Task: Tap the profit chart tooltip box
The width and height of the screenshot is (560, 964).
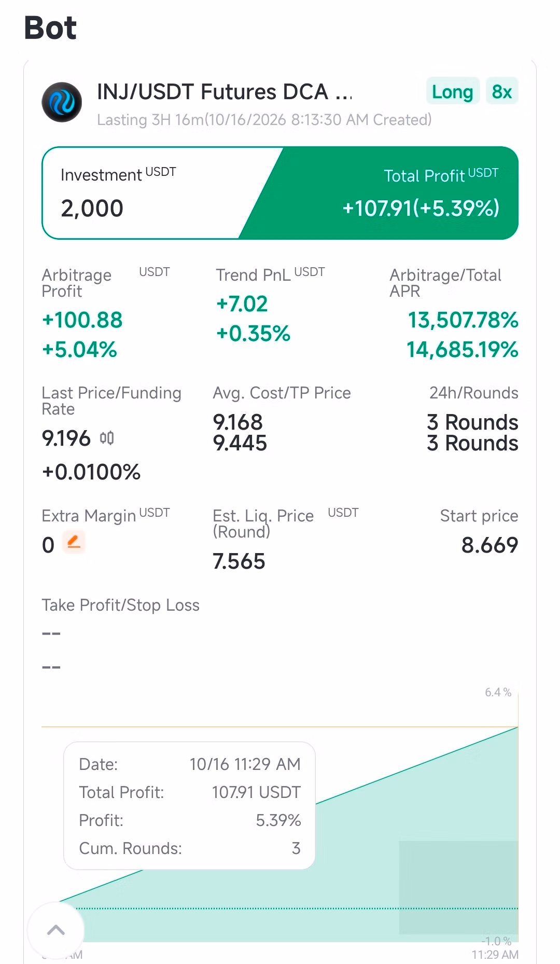Action: 189,806
